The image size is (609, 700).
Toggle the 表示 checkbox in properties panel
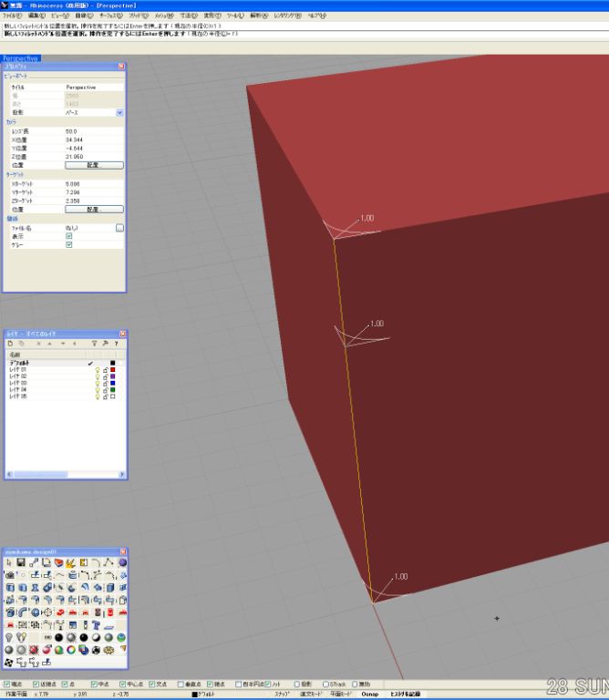[69, 235]
